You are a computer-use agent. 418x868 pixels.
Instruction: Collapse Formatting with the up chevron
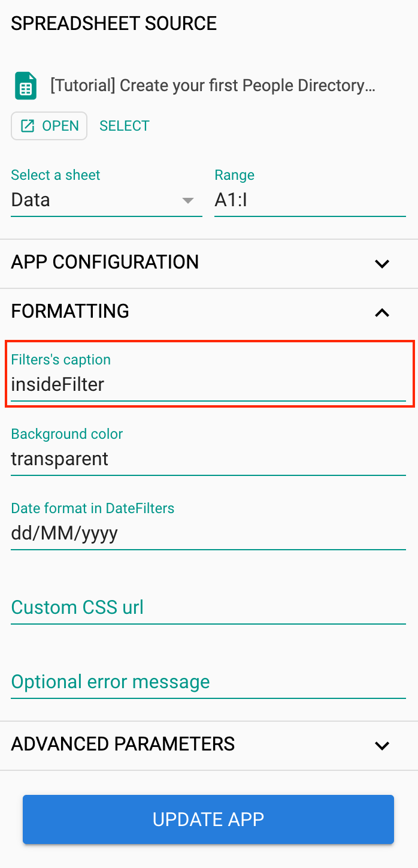(x=382, y=312)
